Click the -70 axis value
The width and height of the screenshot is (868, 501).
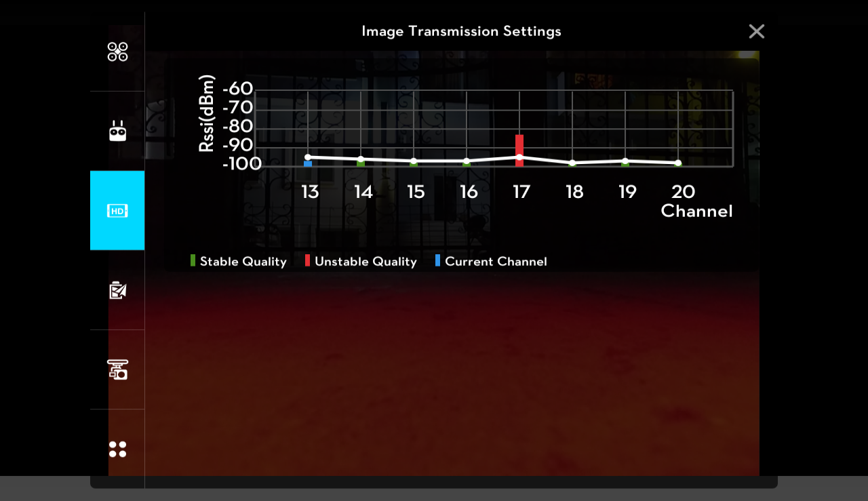tap(237, 107)
